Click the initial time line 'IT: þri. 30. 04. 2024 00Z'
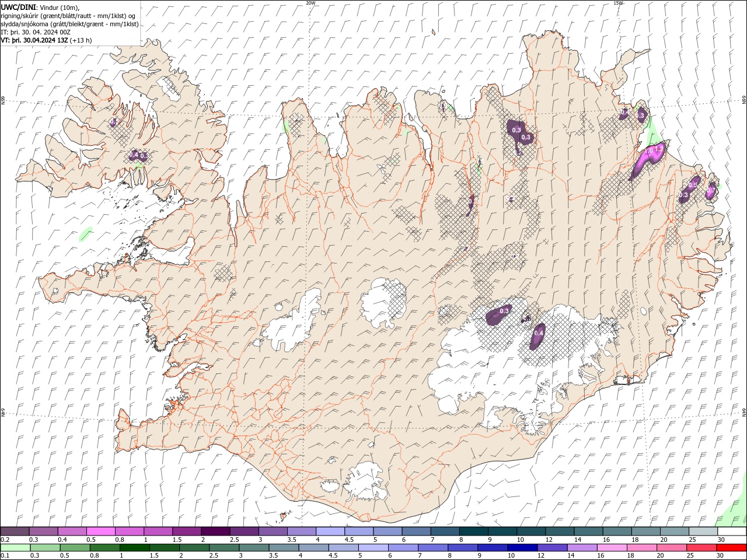Viewport: 747px width, 560px height. 36,32
